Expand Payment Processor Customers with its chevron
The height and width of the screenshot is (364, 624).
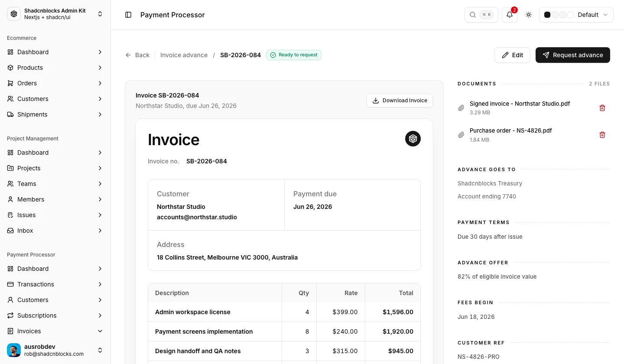100,300
